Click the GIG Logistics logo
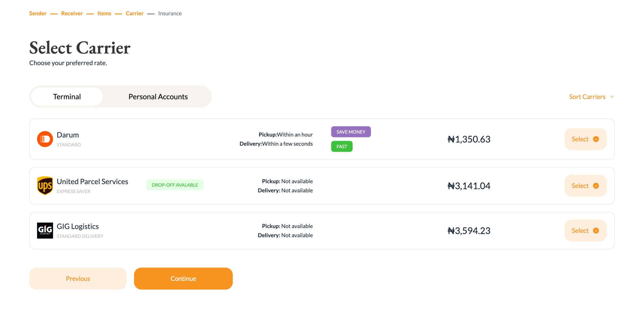This screenshot has width=644, height=312. coord(45,231)
